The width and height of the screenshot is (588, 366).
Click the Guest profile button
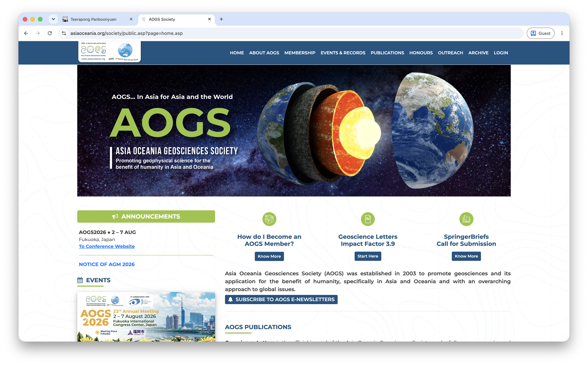tap(540, 33)
